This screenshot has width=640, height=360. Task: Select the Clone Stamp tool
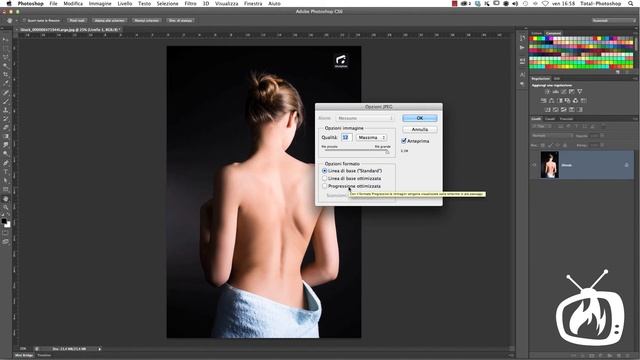coord(6,110)
